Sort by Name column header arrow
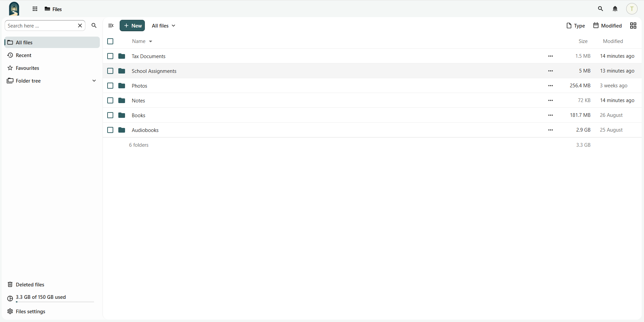Screen dimensions: 644x322 coord(151,42)
